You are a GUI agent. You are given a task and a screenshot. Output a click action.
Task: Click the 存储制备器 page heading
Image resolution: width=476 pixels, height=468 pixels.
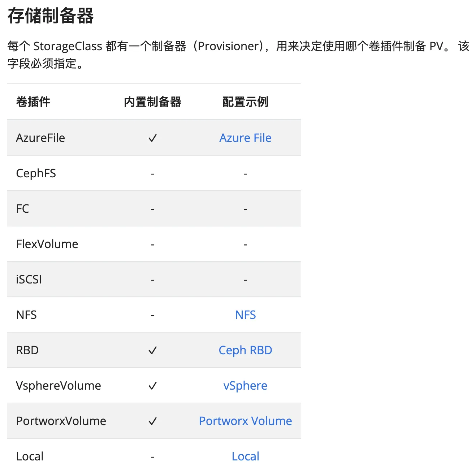tap(51, 16)
